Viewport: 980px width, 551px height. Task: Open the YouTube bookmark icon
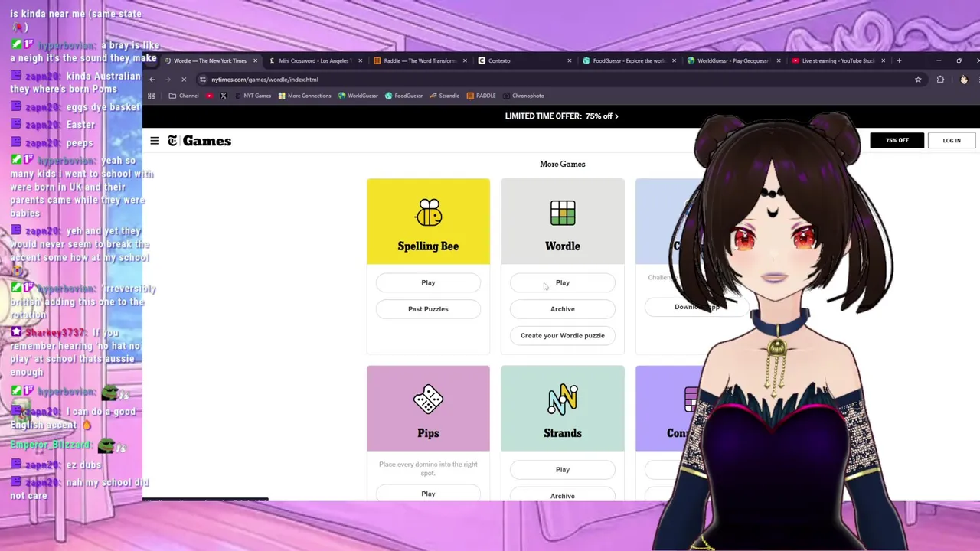point(209,96)
